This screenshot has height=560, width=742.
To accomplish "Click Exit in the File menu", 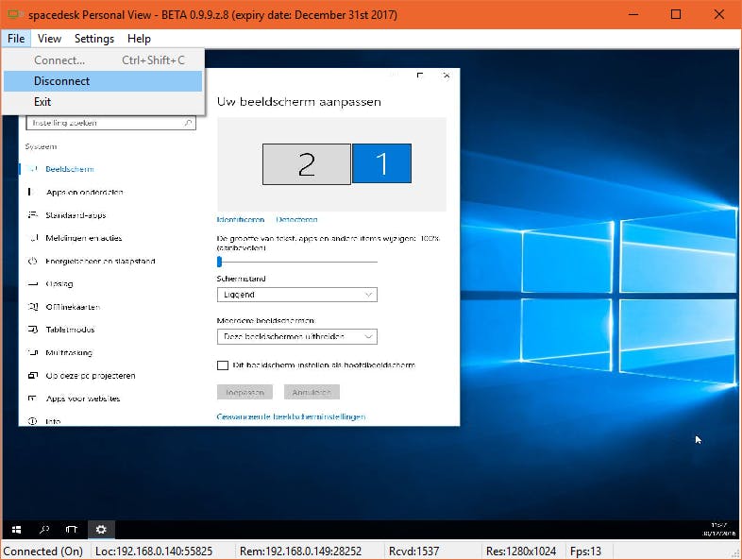I will click(x=103, y=102).
